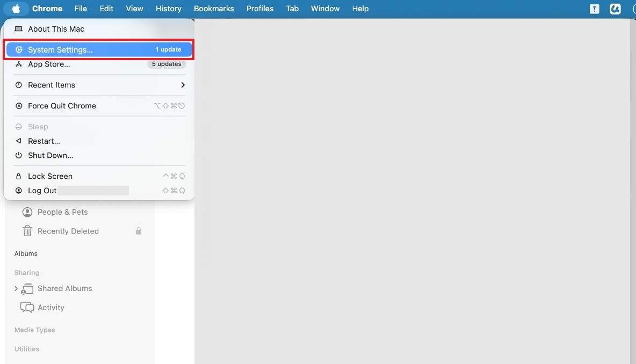Open the Chrome application menu
Image resolution: width=636 pixels, height=364 pixels.
pos(47,9)
